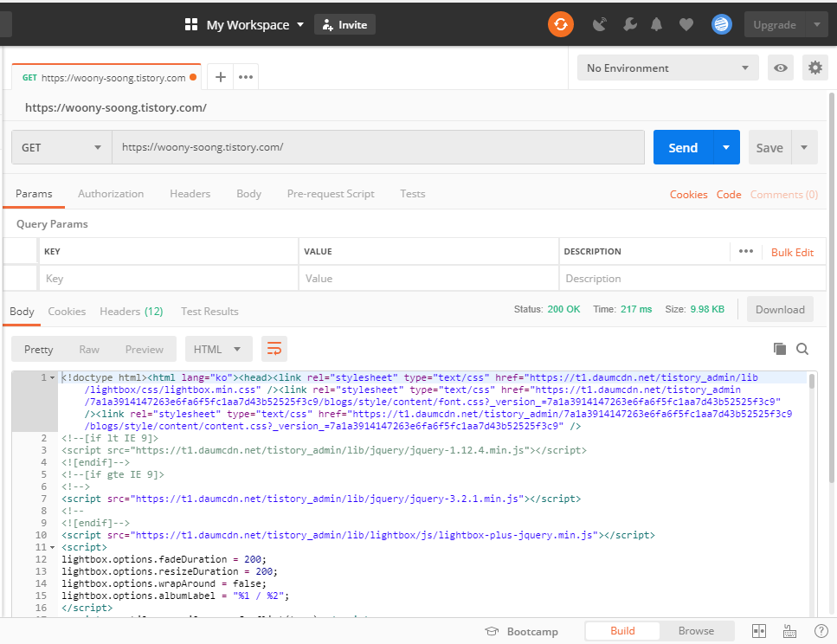Open the user avatar profile icon
Viewport: 837px width, 644px height.
click(x=721, y=24)
